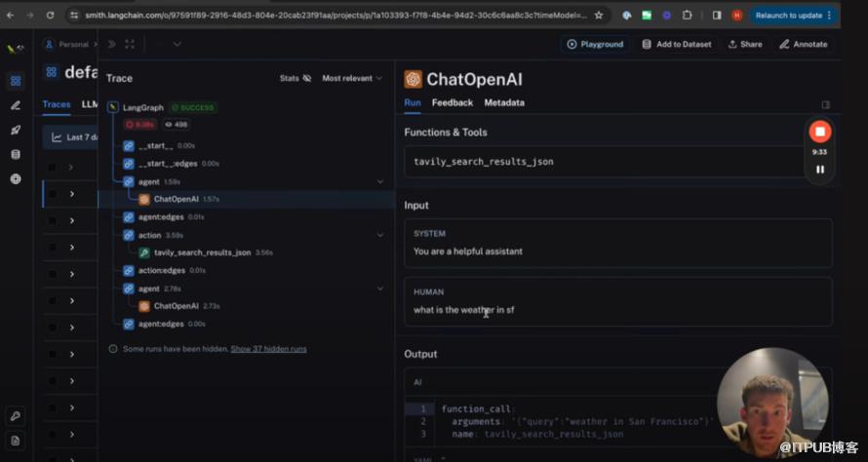
Task: Switch to the Feedback tab
Action: pos(452,102)
